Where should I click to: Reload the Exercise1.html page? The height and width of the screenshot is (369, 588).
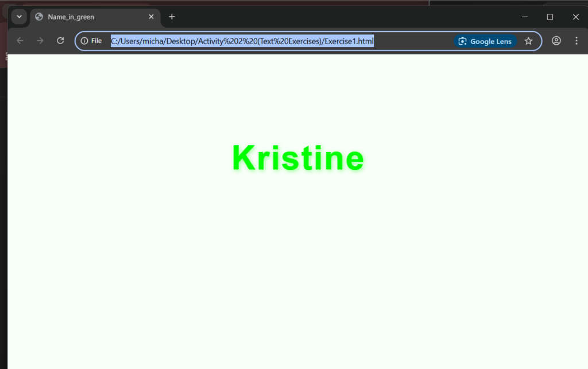coord(60,41)
